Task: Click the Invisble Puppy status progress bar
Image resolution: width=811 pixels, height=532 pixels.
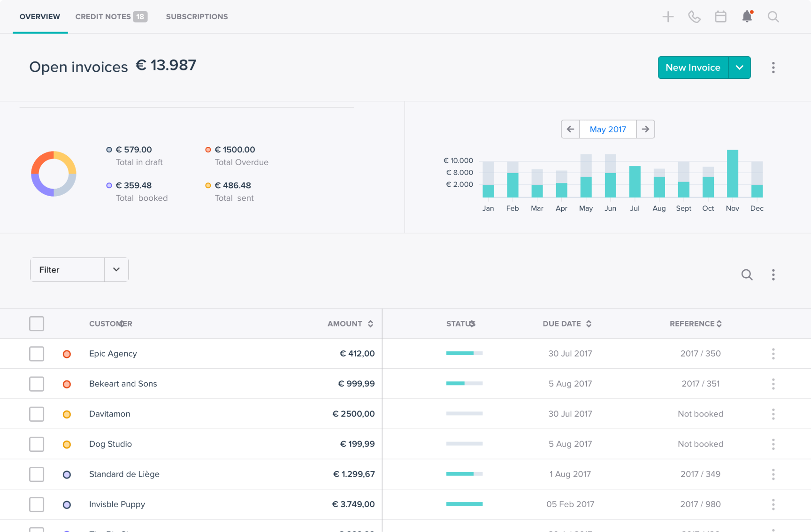Action: pos(464,504)
